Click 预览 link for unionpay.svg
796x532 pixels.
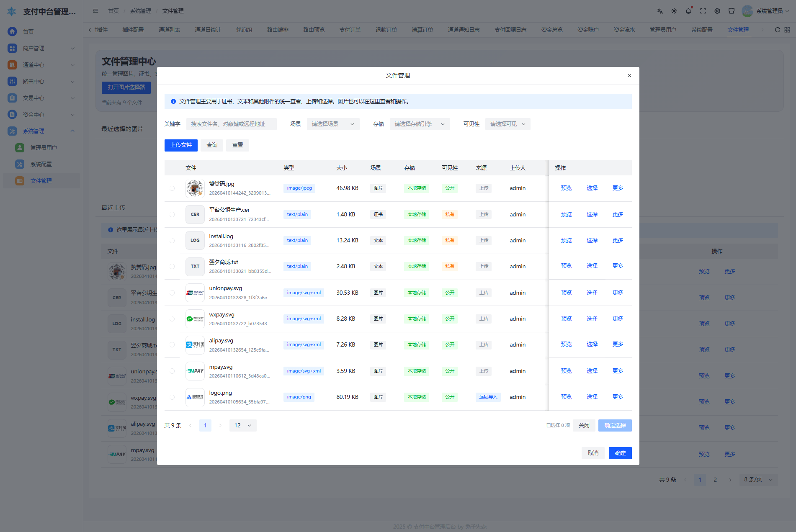click(x=566, y=293)
